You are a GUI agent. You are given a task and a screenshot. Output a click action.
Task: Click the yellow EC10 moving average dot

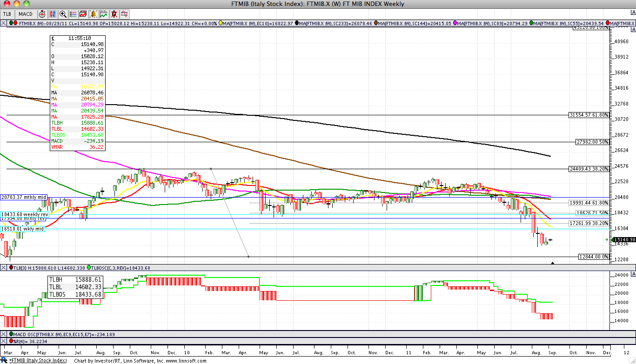(x=220, y=23)
